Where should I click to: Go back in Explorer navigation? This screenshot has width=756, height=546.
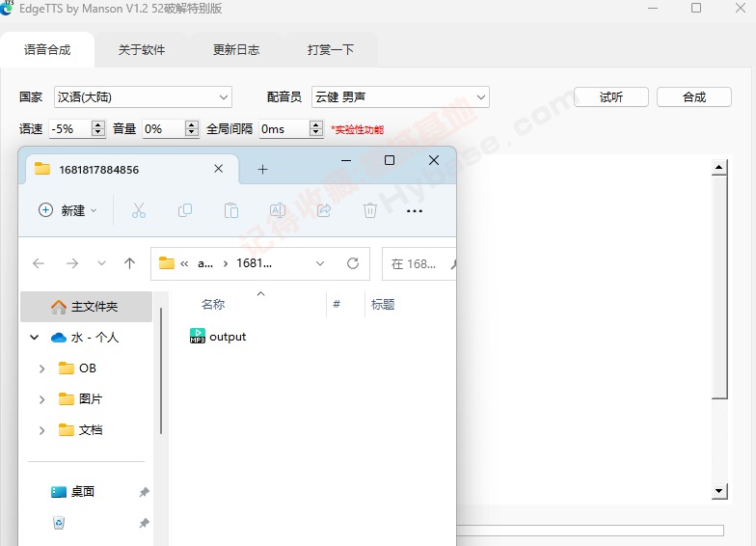point(39,263)
